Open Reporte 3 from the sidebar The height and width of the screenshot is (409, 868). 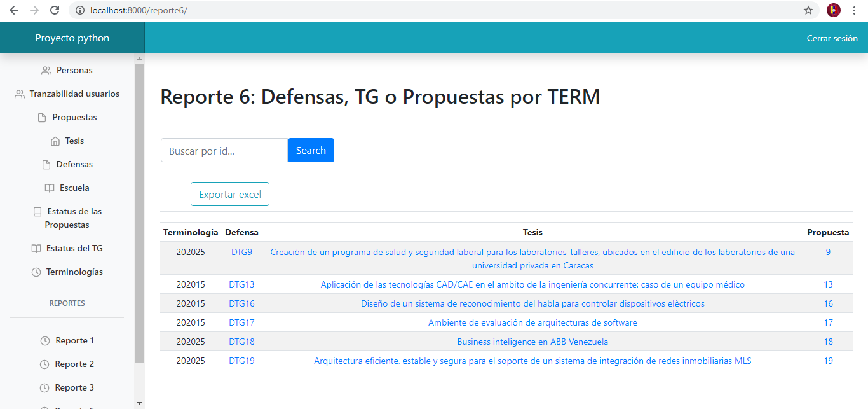[74, 388]
